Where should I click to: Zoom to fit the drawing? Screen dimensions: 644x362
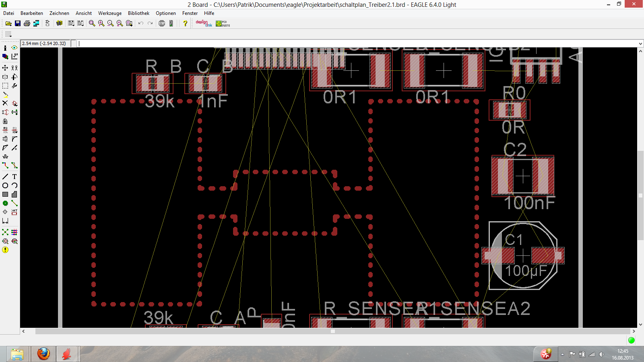point(92,23)
